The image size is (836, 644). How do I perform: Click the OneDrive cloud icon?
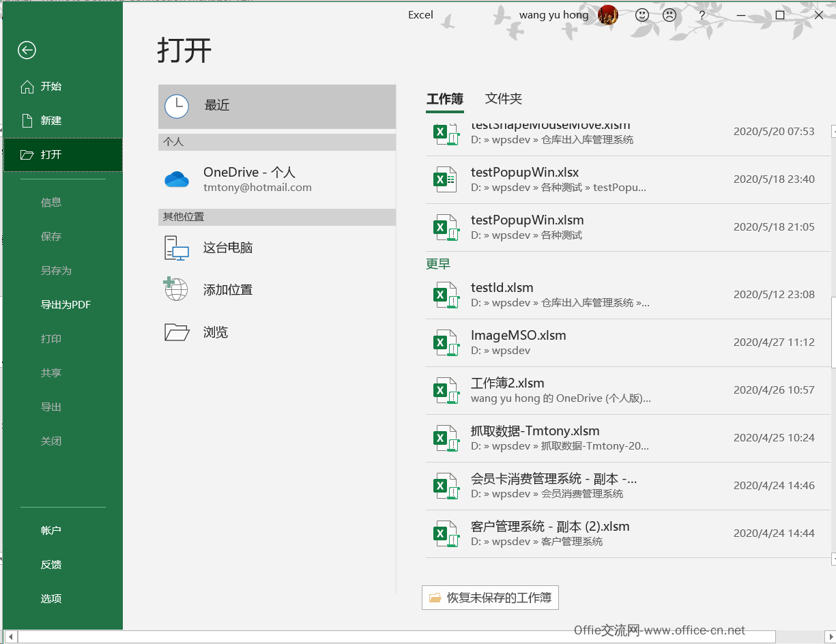177,179
